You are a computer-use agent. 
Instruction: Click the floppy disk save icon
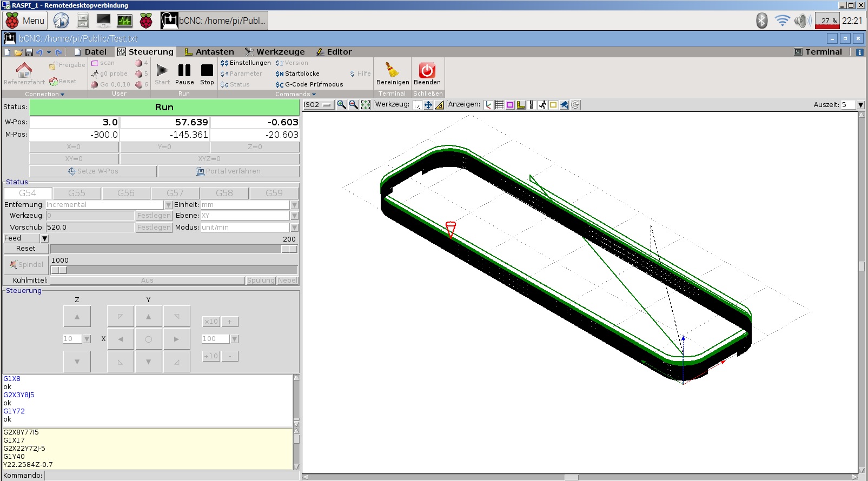click(29, 52)
